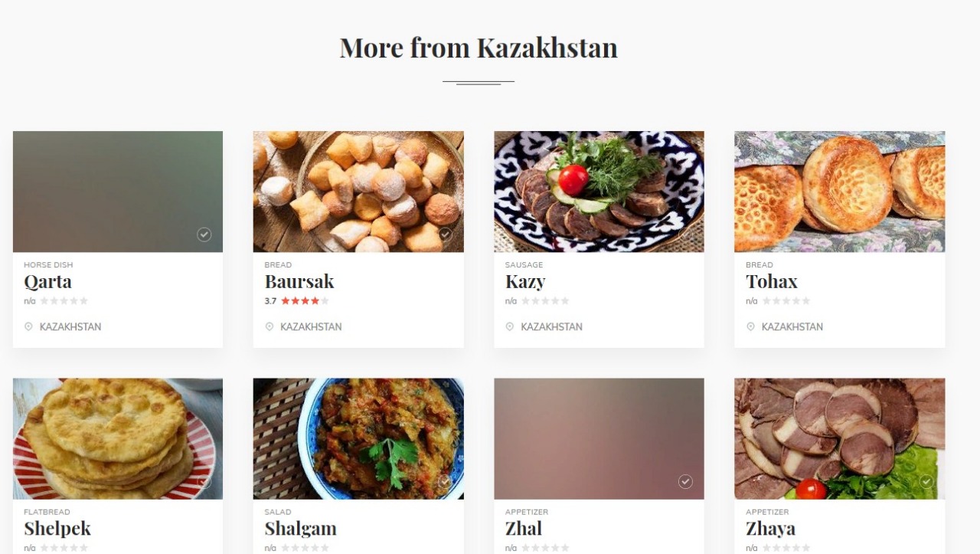Open the Zhaya sliced meat photo
Screen dimensions: 980x554
click(x=839, y=438)
